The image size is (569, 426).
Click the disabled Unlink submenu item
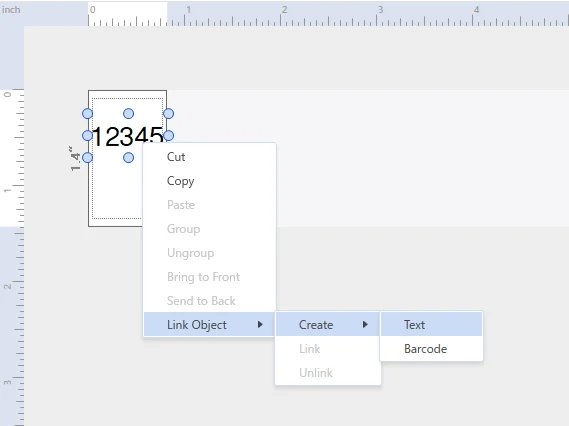tap(328, 372)
